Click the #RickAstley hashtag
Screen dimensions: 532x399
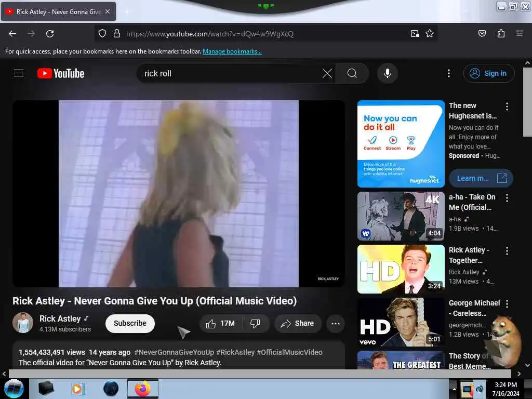tap(235, 352)
